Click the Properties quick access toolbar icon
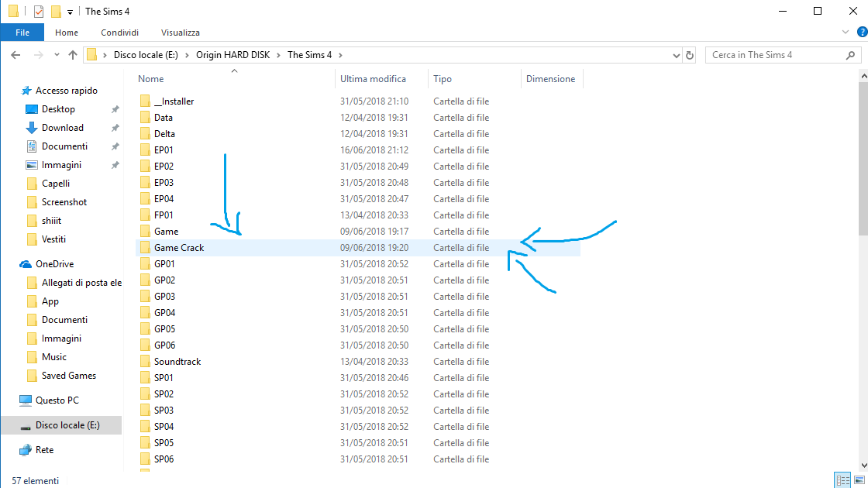 pos(38,11)
